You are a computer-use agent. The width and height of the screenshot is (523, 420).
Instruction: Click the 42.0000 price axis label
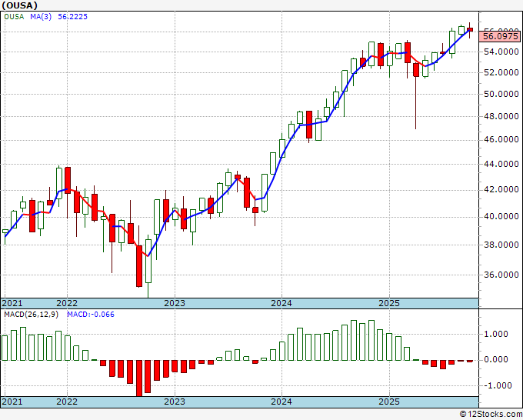click(x=501, y=189)
